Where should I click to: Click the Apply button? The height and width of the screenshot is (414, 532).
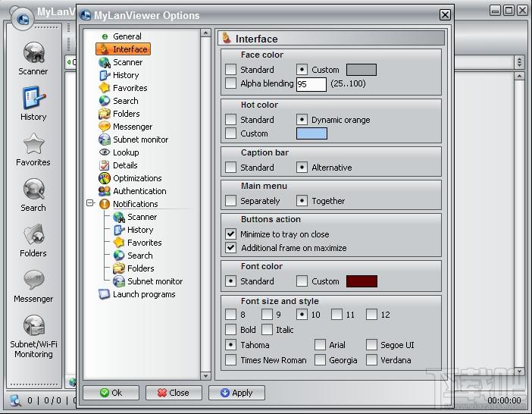[236, 393]
